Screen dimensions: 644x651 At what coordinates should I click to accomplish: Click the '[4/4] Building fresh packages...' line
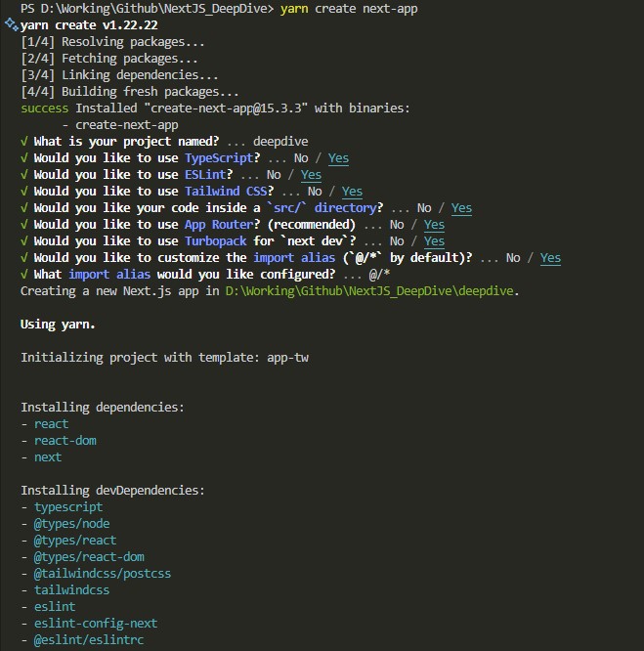pyautogui.click(x=130, y=92)
